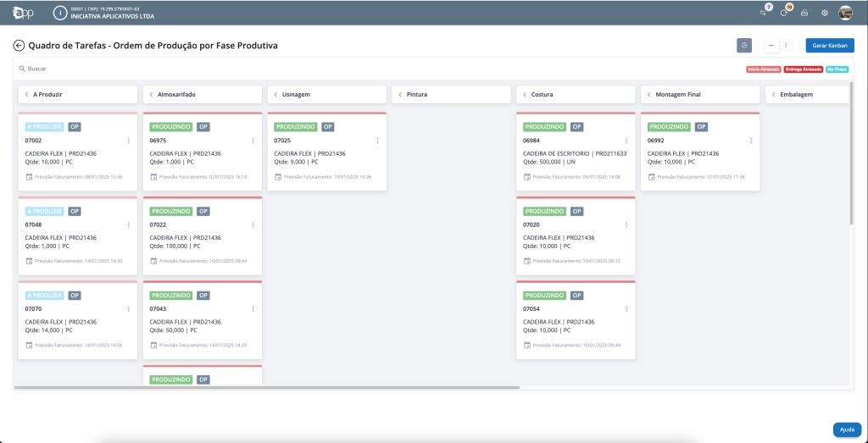Open the three-dot menu on card 07054
The image size is (868, 443).
click(x=626, y=308)
